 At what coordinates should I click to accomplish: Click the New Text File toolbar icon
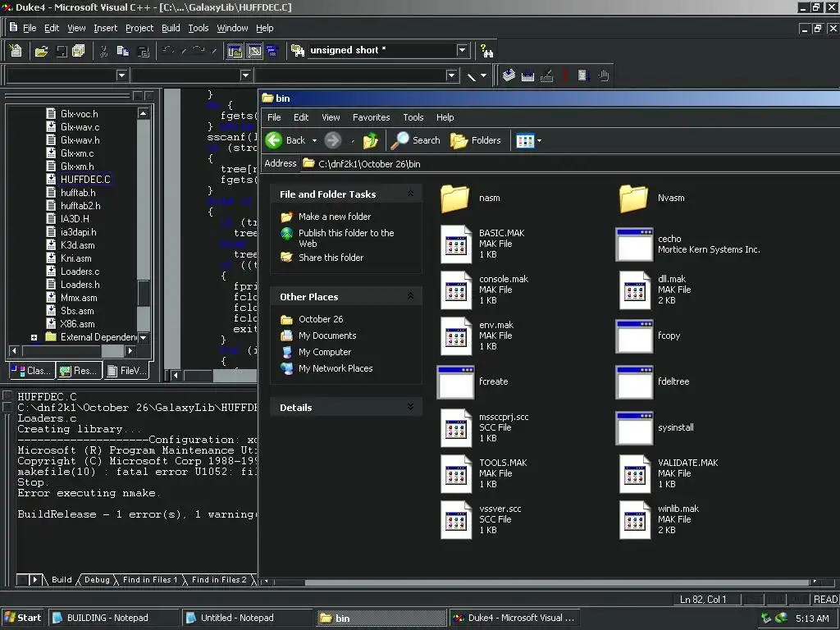pos(16,50)
